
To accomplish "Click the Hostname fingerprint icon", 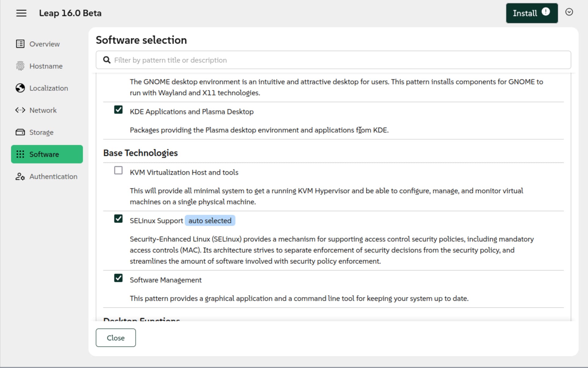I will tap(20, 66).
